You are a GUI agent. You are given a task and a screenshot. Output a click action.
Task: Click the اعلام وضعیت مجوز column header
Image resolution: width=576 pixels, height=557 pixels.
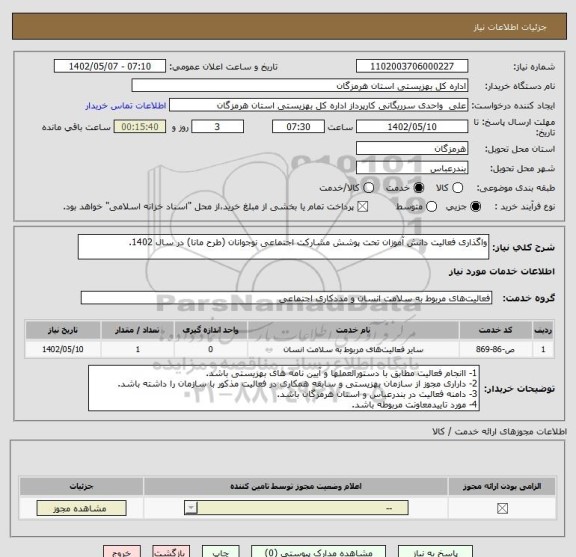coord(296,486)
